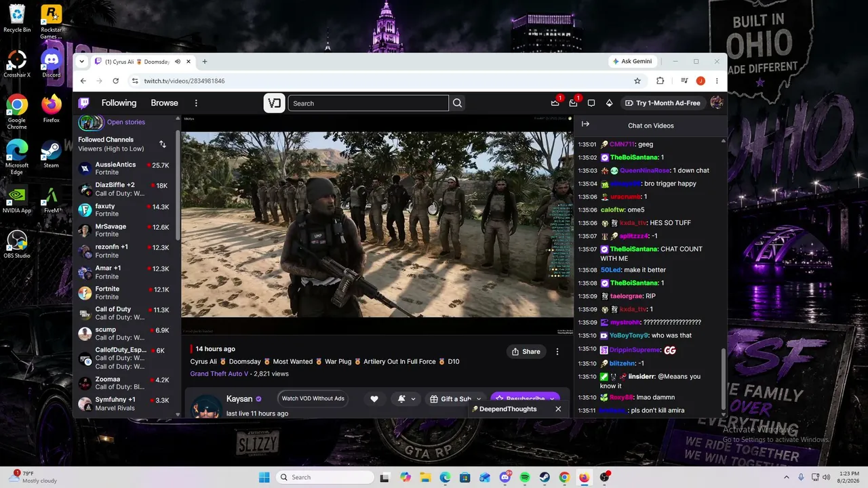Click Watch VOD Without Ads button
The width and height of the screenshot is (868, 488).
(x=313, y=399)
